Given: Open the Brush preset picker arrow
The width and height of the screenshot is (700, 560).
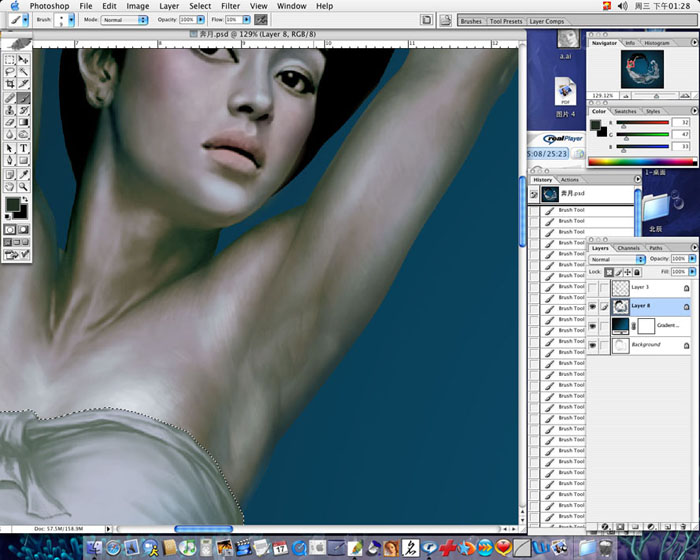Looking at the screenshot, I should click(71, 20).
